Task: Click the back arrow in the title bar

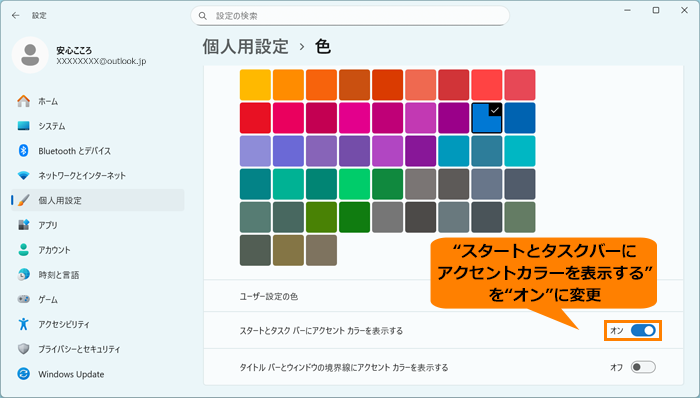Action: [16, 16]
